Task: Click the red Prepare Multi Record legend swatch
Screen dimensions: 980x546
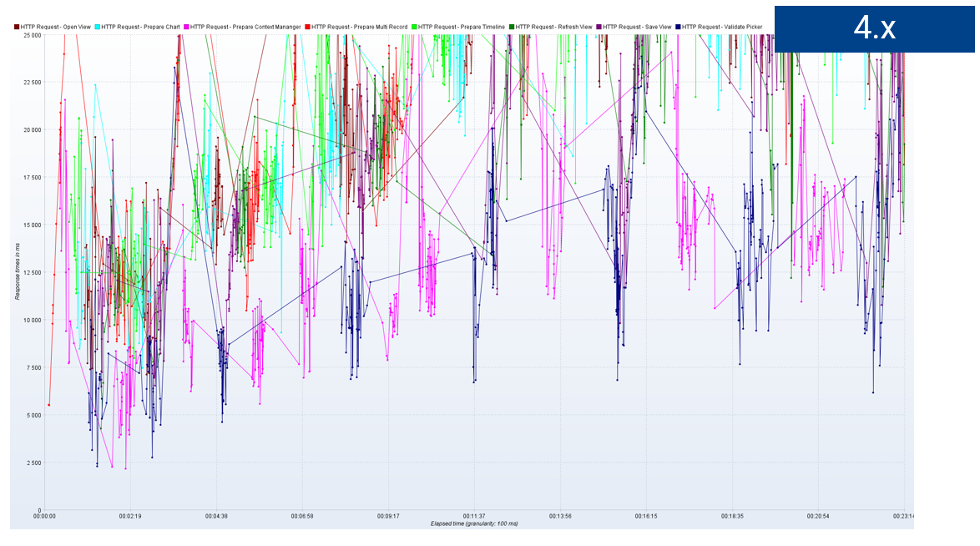Action: [307, 27]
